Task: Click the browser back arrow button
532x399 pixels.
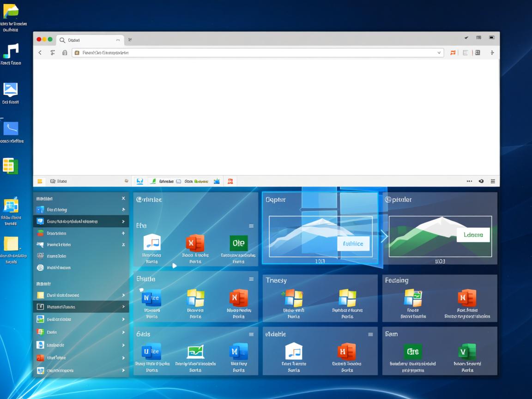Action: click(x=40, y=53)
